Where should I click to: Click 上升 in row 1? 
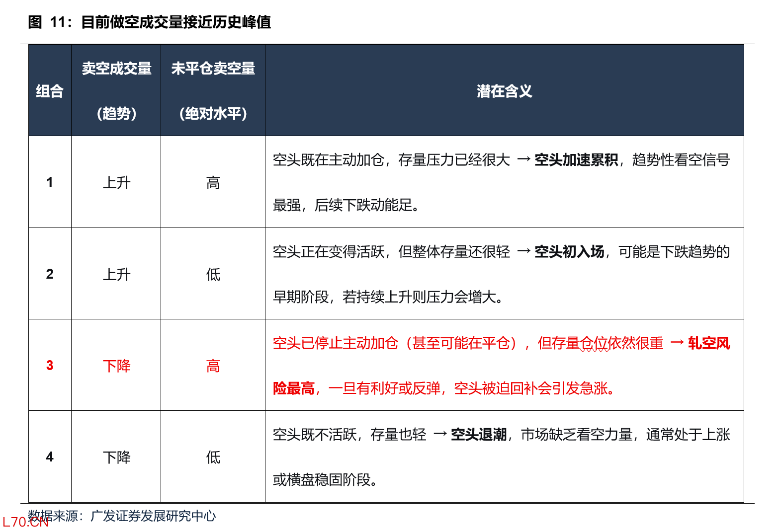click(116, 183)
